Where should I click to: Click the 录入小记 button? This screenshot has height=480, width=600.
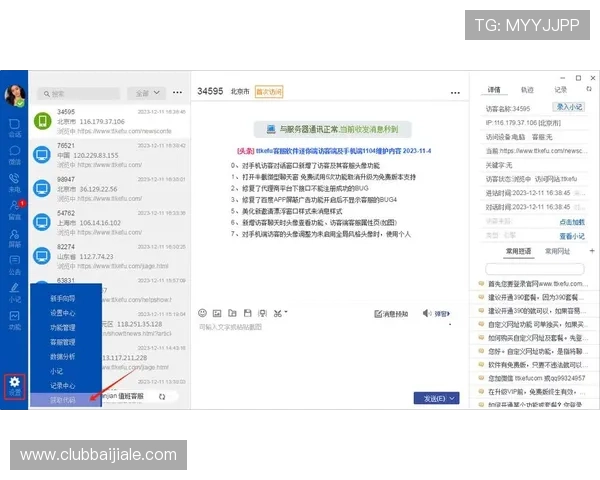[x=569, y=107]
